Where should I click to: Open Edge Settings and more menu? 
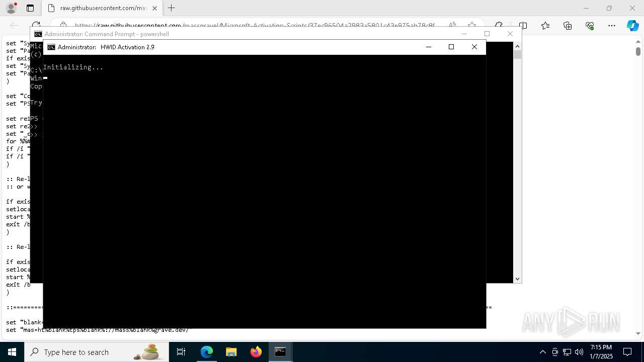click(612, 26)
